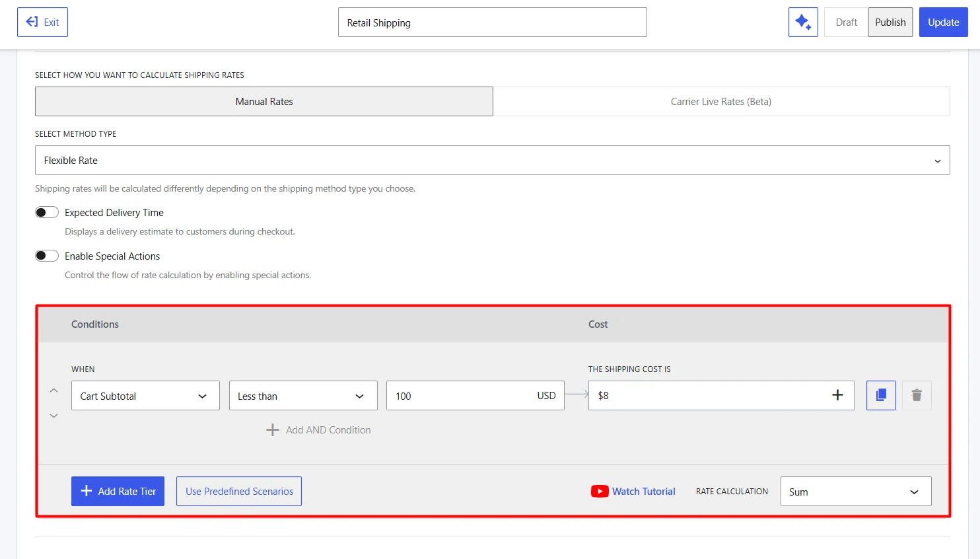This screenshot has width=980, height=559.
Task: Select the Manual Rates tab
Action: tap(264, 101)
